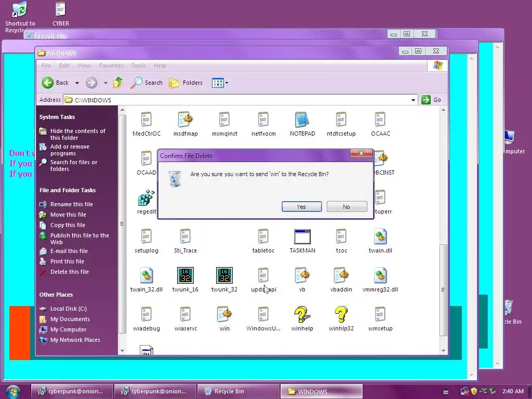Select the regedit application icon

click(x=146, y=198)
